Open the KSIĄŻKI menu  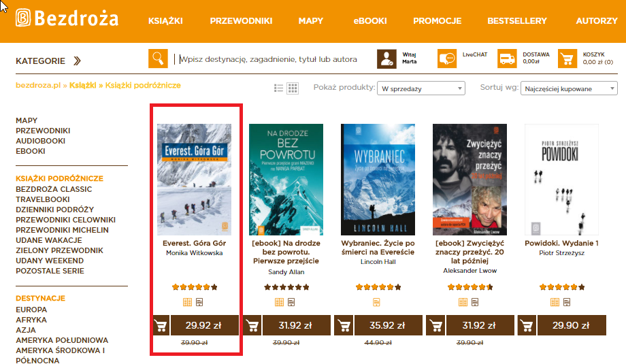pos(165,21)
